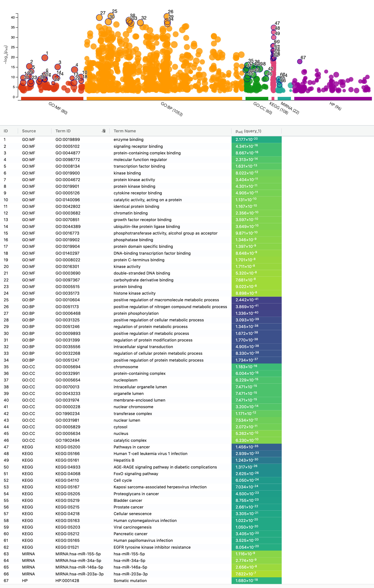Image resolution: width=374 pixels, height=588 pixels.
Task: Select the purple HP source bar
Action: pyautogui.click(x=333, y=98)
